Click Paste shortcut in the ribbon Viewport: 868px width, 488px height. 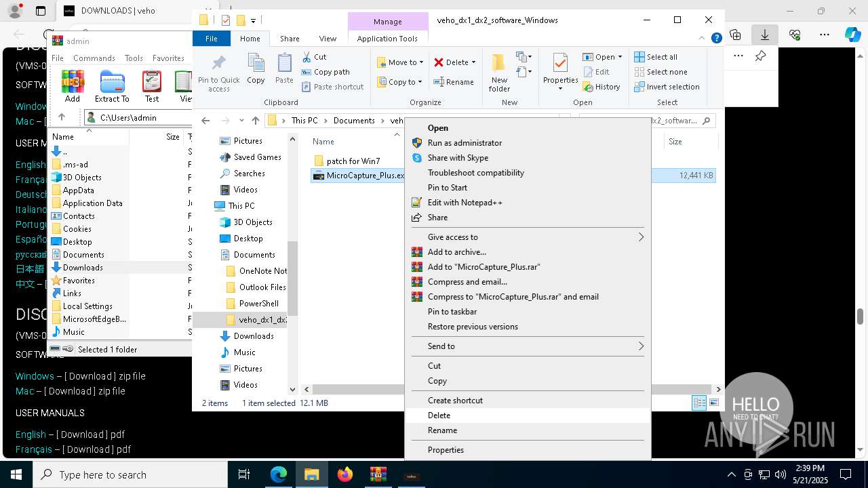tap(332, 87)
